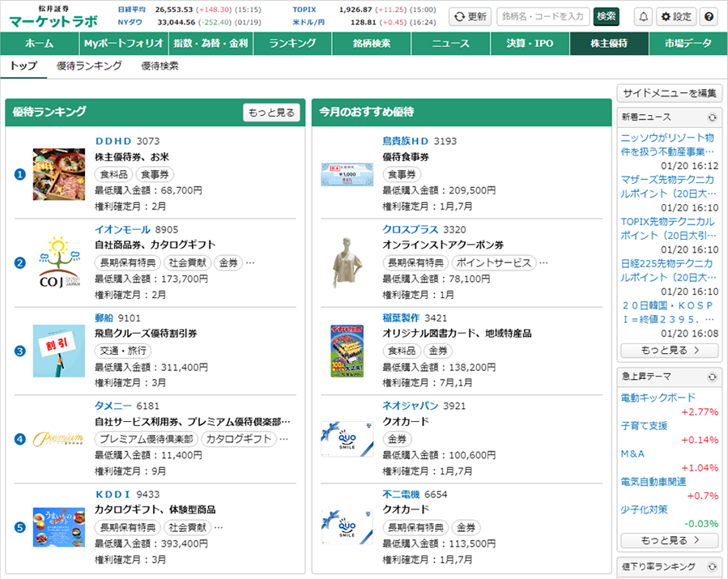728x579 pixels.
Task: Open the 電気自動車関連 theme link
Action: coord(653,482)
